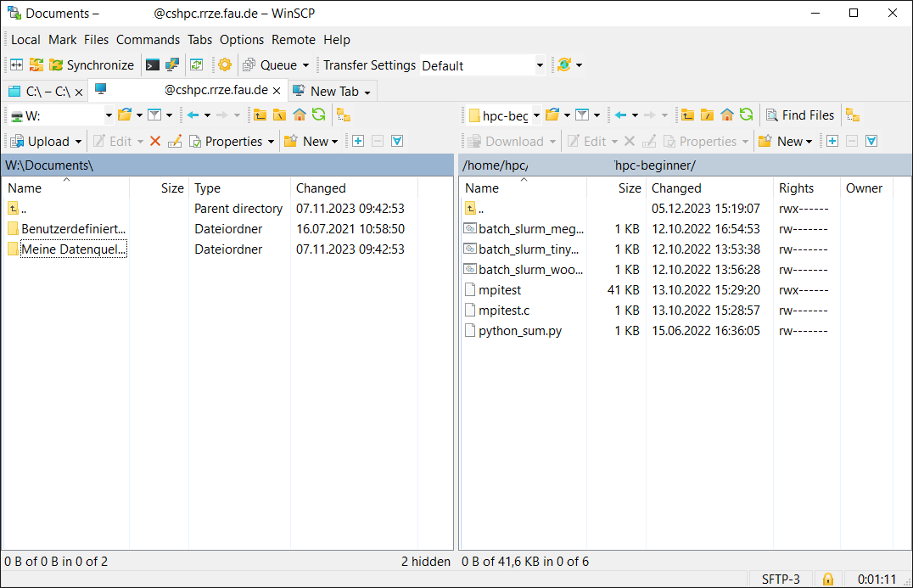Open the Mark menu
This screenshot has width=913, height=588.
click(62, 40)
